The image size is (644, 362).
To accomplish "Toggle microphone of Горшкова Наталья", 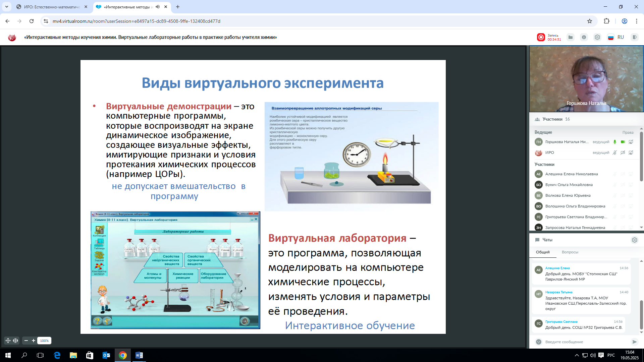I will pyautogui.click(x=615, y=142).
